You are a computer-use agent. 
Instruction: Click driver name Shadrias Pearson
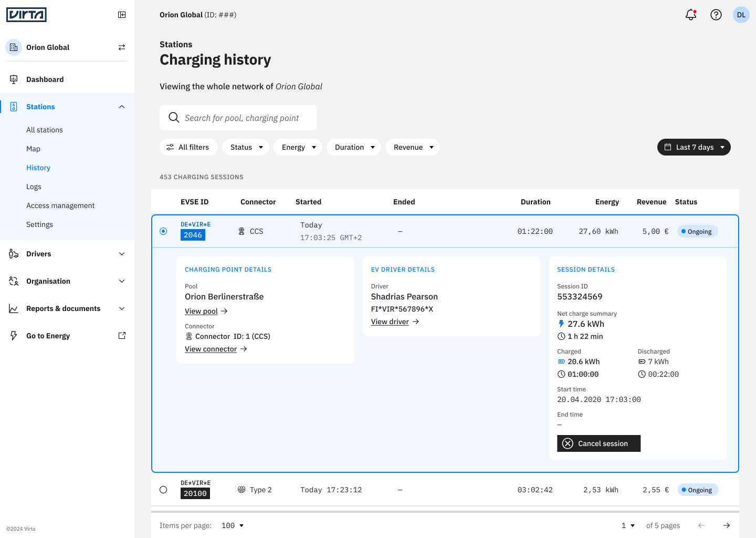tap(404, 296)
